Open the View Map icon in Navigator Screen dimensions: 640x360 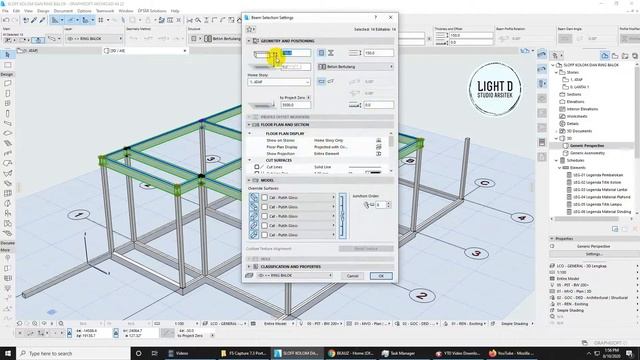point(615,56)
